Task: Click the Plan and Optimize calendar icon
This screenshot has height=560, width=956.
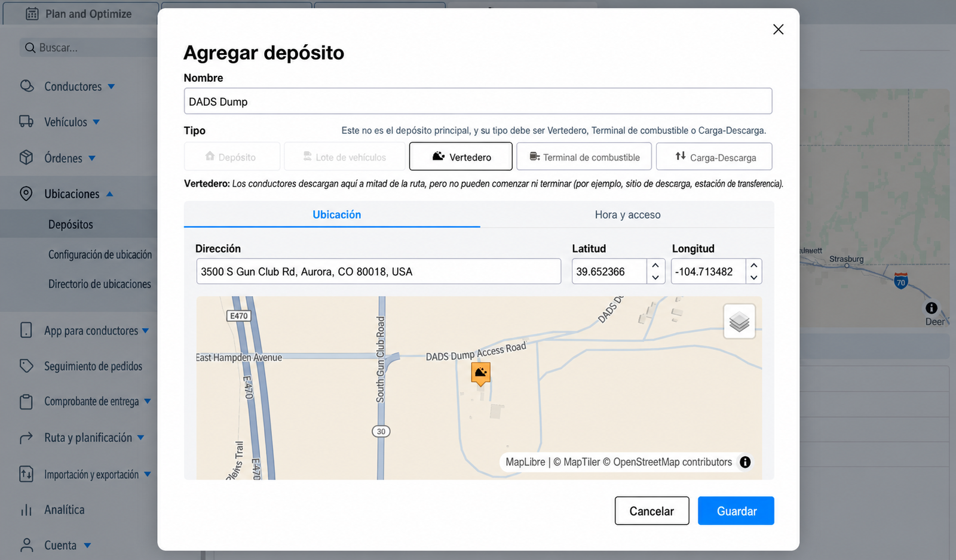Action: tap(32, 14)
